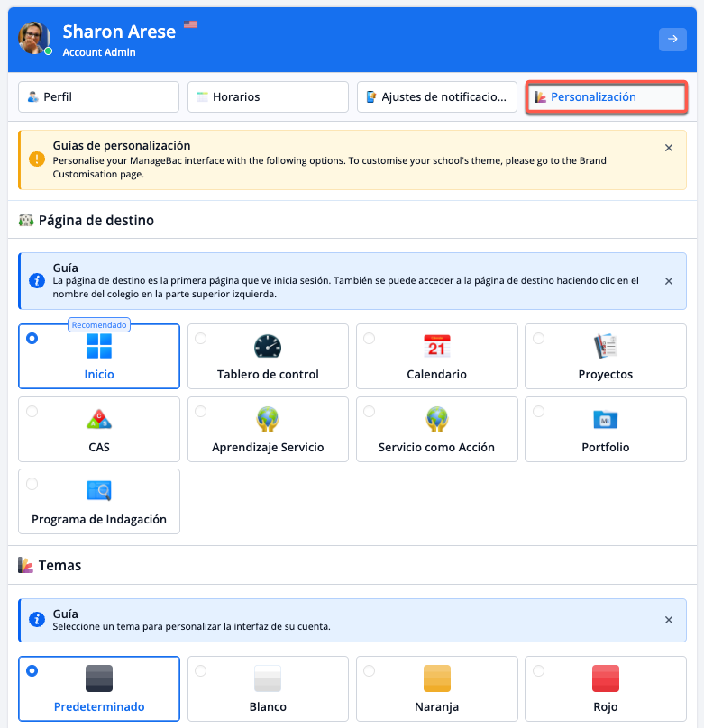
Task: Select the Tablero de control gauge icon
Action: [268, 346]
